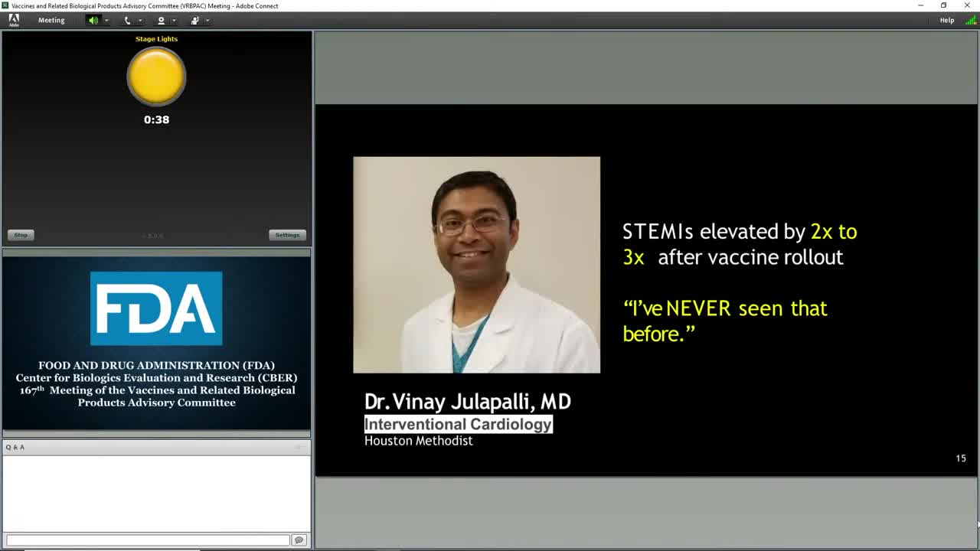Click the application icon in title bar
This screenshot has height=551, width=980.
tap(5, 5)
